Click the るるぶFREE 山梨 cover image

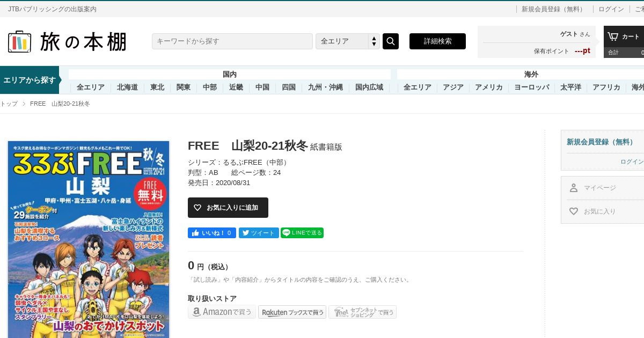tap(89, 239)
